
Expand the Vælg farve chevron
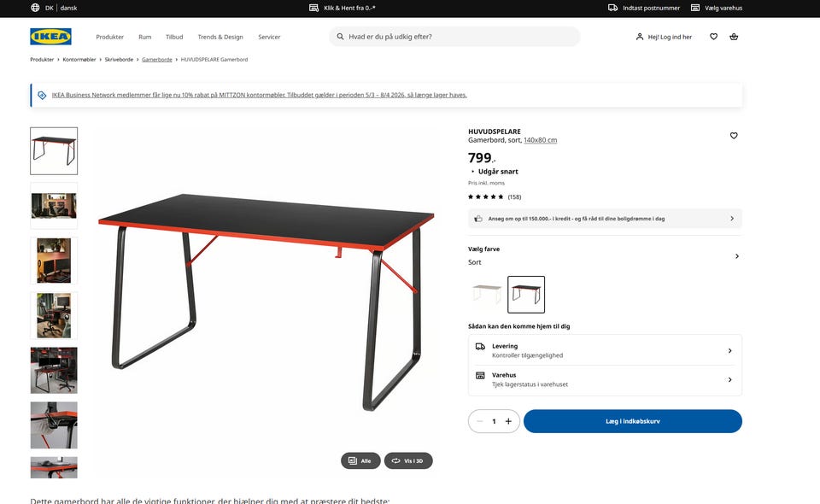point(736,256)
